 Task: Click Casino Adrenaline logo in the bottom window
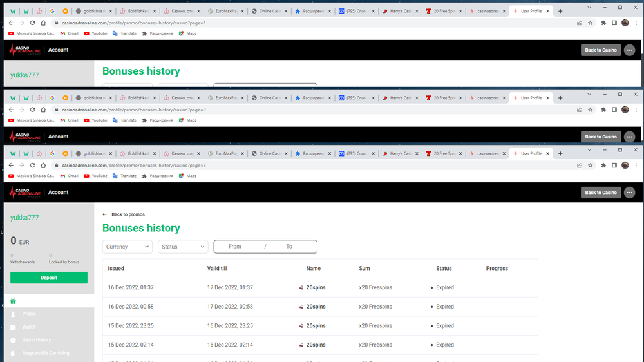coord(25,193)
